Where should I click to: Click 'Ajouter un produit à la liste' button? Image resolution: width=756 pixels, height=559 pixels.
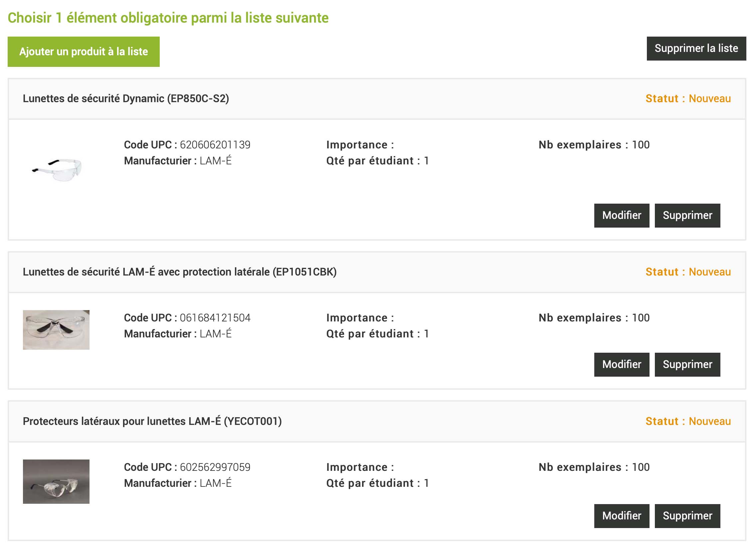[x=83, y=52]
